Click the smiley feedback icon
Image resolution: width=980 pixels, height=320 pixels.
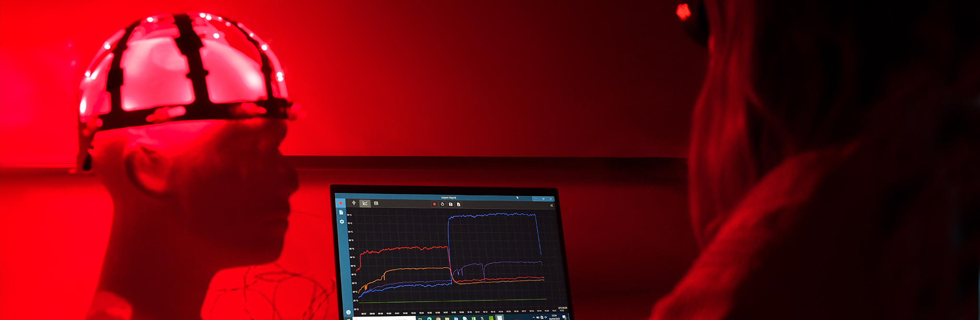[x=348, y=312]
